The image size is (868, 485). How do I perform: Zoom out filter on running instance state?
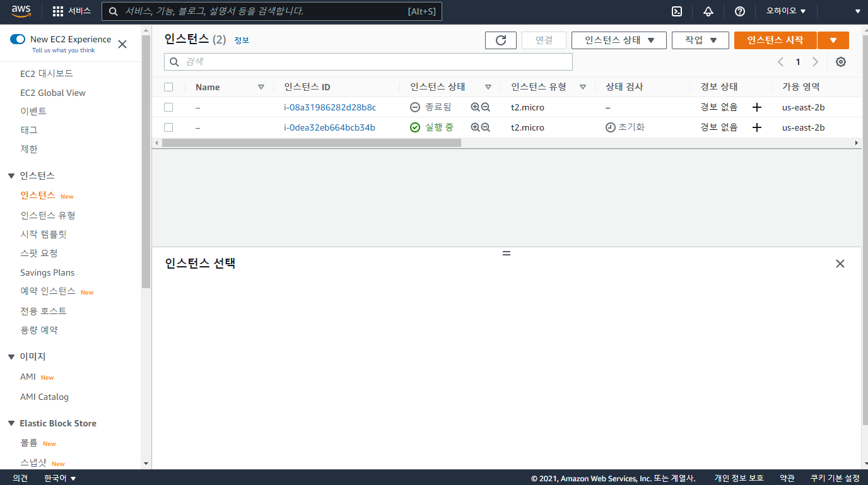click(485, 127)
